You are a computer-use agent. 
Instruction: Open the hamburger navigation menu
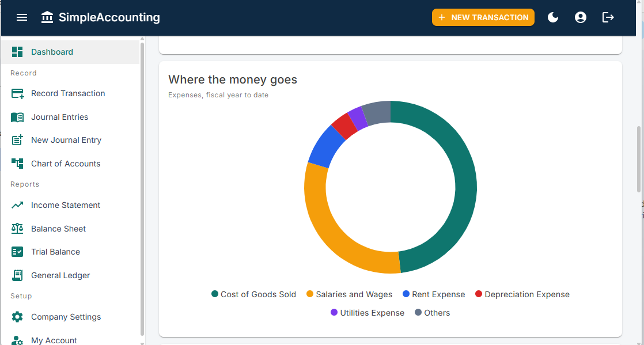tap(22, 17)
